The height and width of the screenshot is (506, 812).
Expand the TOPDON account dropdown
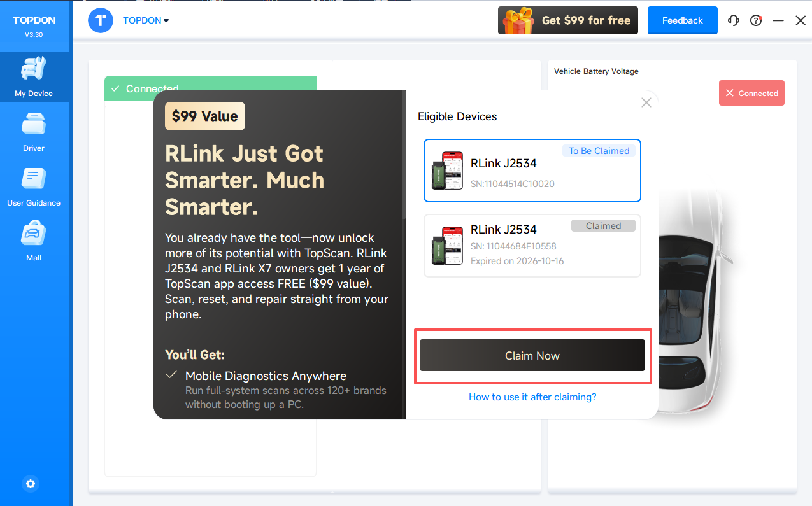(x=146, y=20)
